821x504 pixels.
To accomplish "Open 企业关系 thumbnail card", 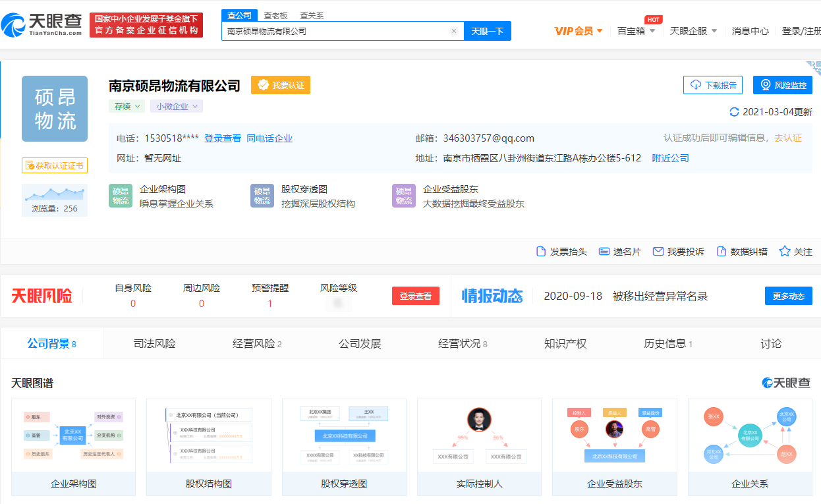I will pos(750,447).
